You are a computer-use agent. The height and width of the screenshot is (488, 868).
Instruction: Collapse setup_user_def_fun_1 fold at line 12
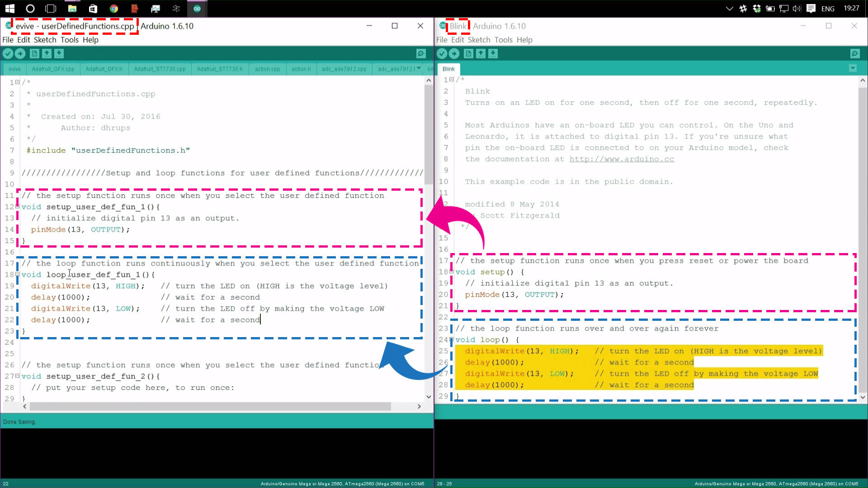18,206
